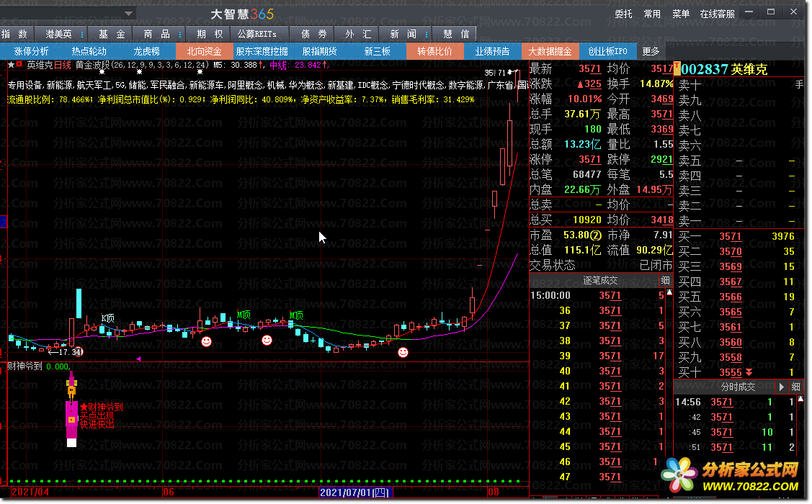This screenshot has height=504, width=812.
Task: Select the 2021/07/01 date marker
Action: click(x=355, y=492)
